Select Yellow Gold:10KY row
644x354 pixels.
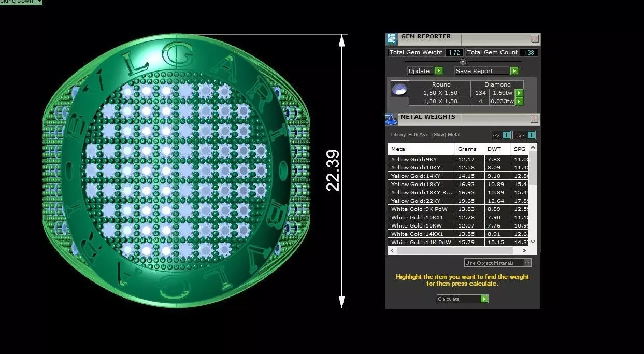click(x=459, y=167)
